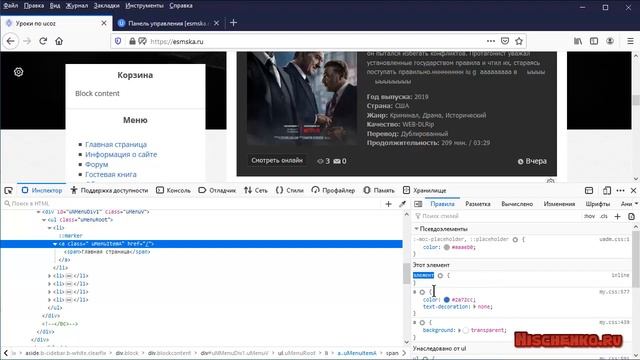
Task: Open the Консоль tab
Action: pyautogui.click(x=173, y=191)
